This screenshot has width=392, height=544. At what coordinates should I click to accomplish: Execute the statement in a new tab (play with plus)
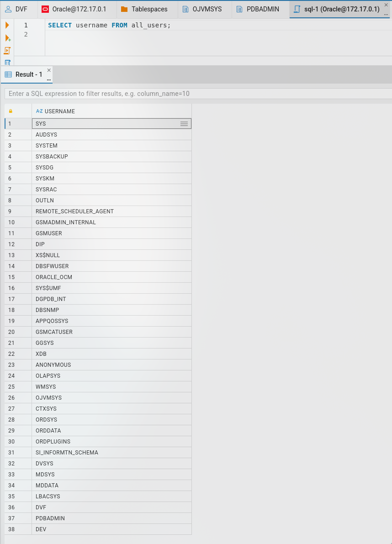7,38
